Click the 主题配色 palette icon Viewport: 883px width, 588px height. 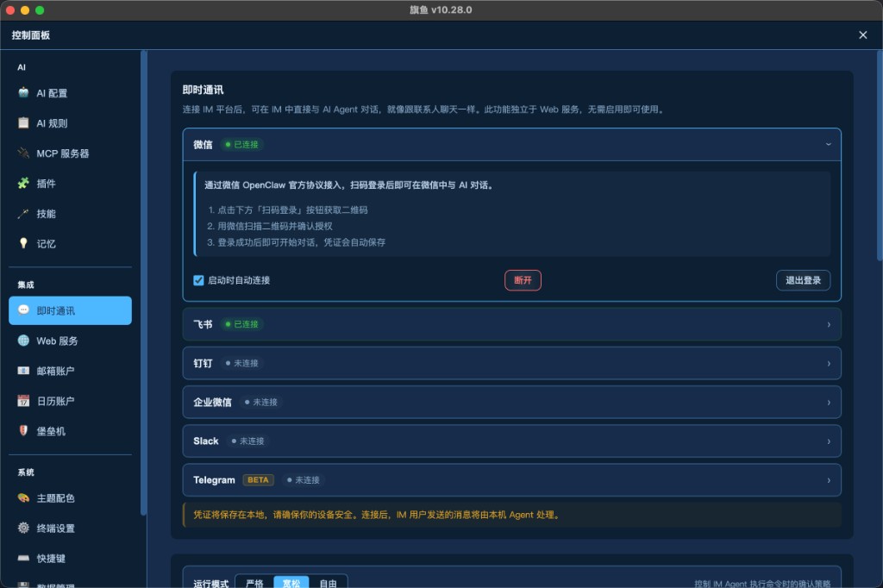[x=23, y=498]
